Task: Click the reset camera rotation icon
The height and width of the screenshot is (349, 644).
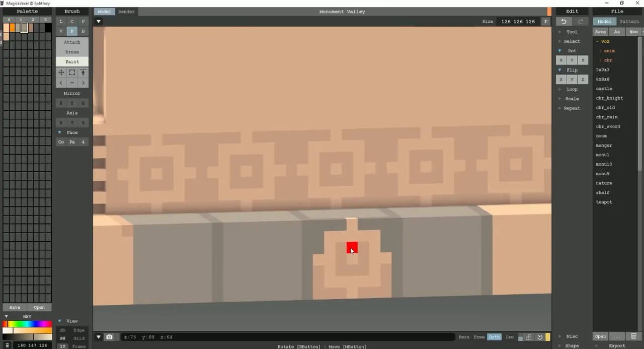Action: tap(540, 337)
